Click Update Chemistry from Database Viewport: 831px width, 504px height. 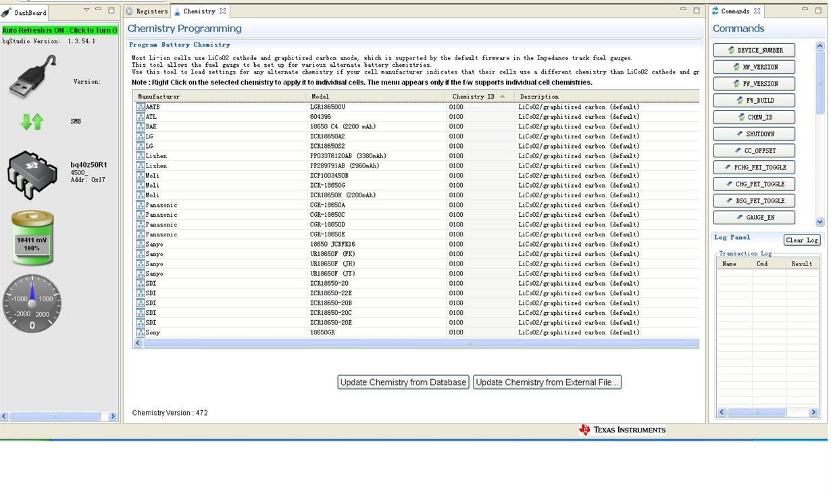click(403, 382)
